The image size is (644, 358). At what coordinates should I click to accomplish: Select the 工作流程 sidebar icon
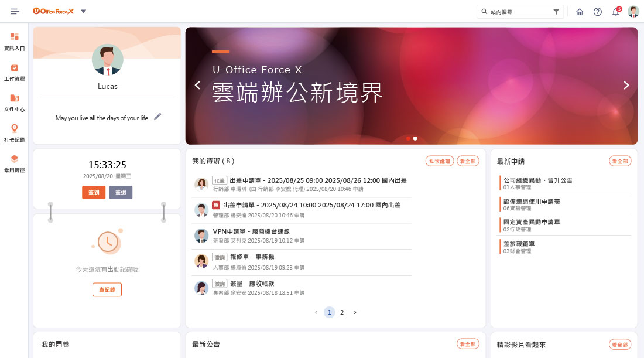click(14, 69)
